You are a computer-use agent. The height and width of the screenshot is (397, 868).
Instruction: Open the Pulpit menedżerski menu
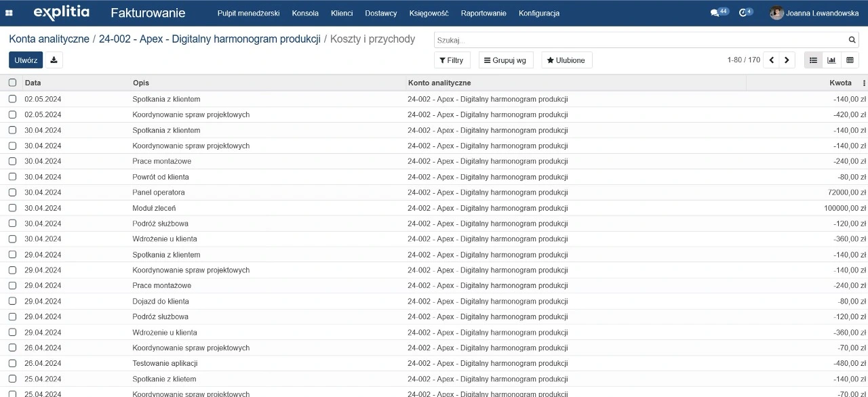click(248, 13)
